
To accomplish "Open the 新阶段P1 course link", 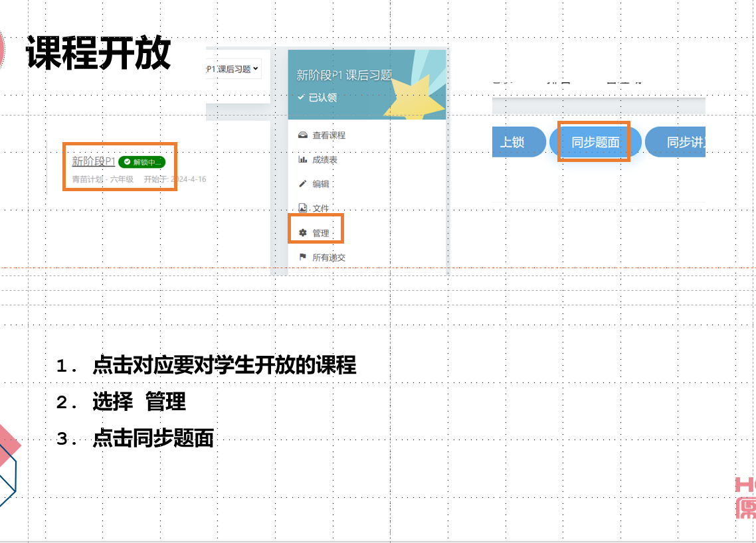I will pyautogui.click(x=94, y=161).
